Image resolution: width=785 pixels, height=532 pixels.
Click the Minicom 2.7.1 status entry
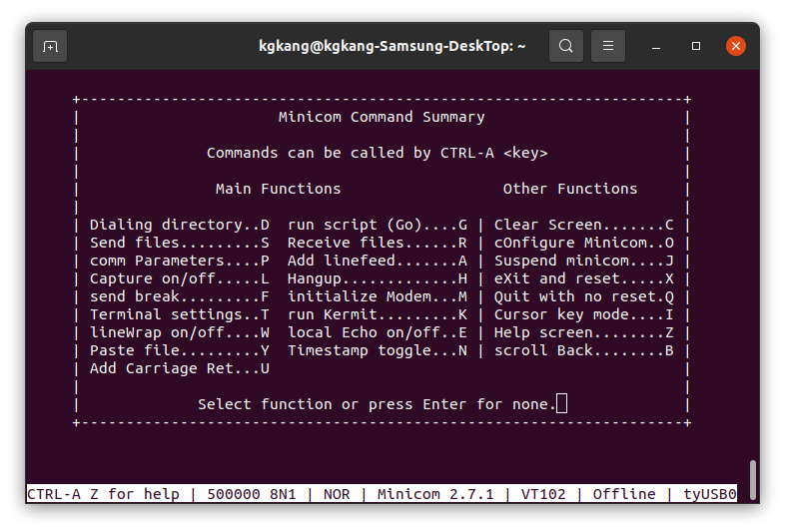click(x=435, y=494)
